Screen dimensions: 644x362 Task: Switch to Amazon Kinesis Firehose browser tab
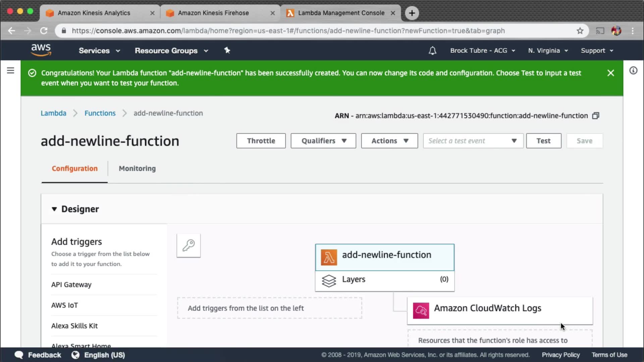pyautogui.click(x=213, y=13)
